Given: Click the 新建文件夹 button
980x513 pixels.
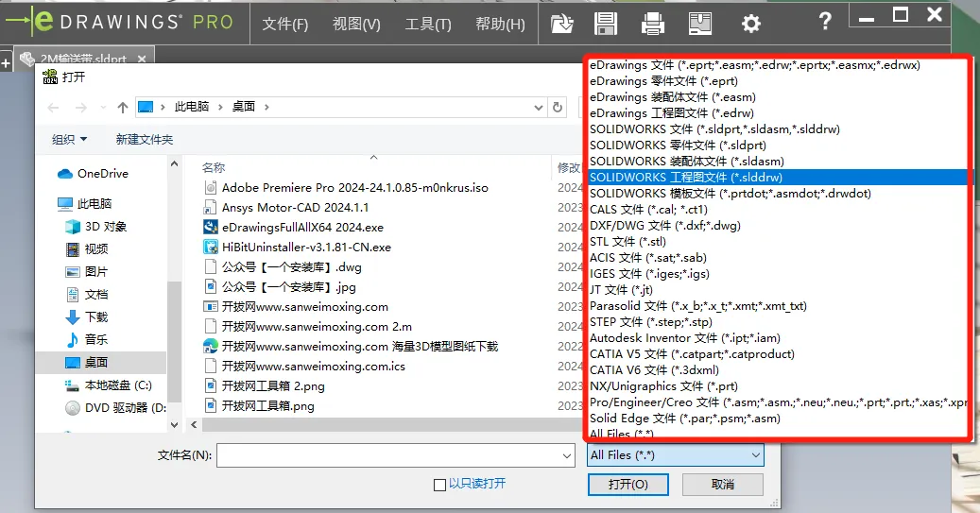Looking at the screenshot, I should [x=145, y=139].
